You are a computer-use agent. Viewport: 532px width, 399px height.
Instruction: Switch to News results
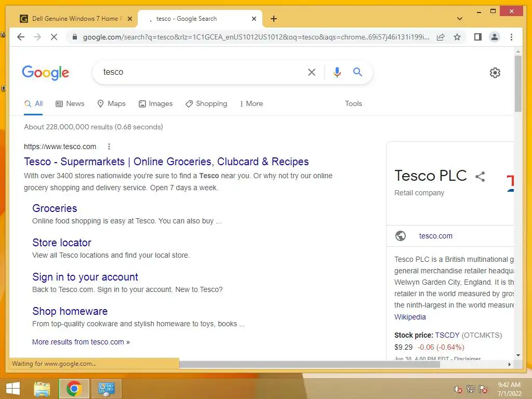(70, 104)
